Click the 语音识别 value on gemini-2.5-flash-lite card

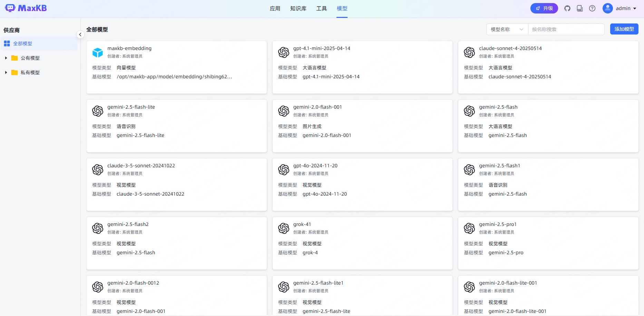coord(126,126)
